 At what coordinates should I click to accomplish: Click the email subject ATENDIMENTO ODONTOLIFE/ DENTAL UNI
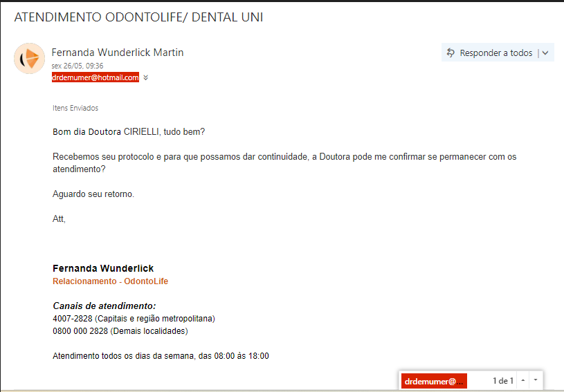point(139,17)
